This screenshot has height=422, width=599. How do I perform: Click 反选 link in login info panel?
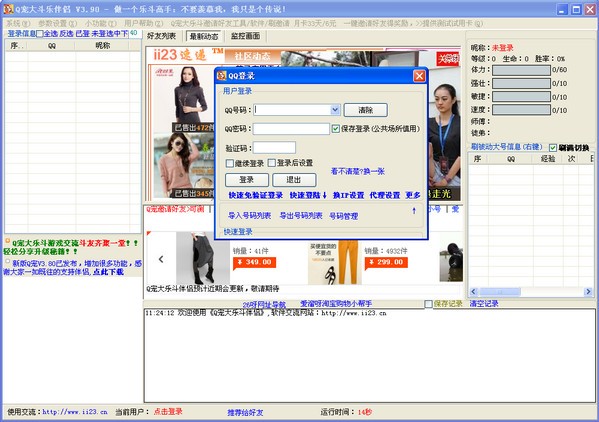[66, 34]
